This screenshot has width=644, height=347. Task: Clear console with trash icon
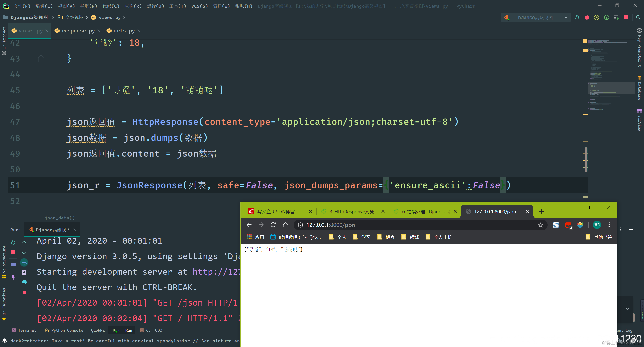click(x=24, y=292)
